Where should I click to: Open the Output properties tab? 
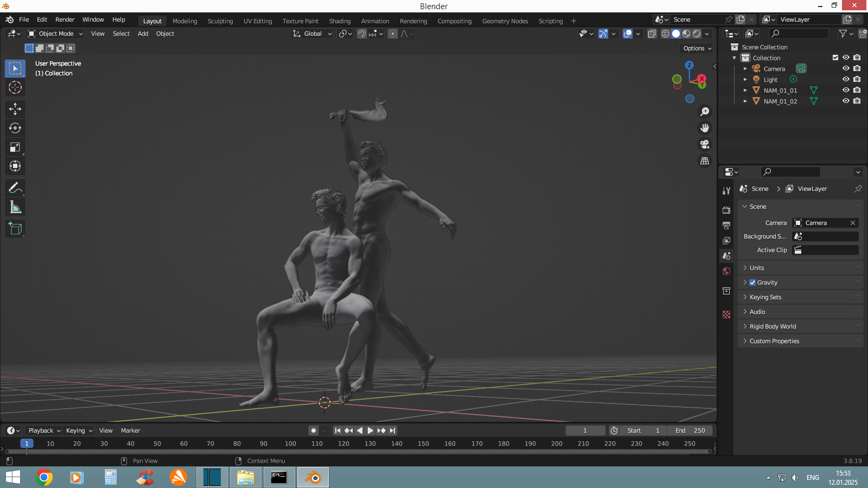point(726,225)
